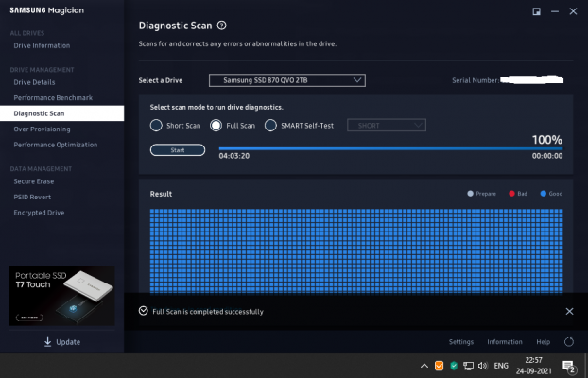Click the Start scan button
This screenshot has height=378, width=588.
point(178,150)
